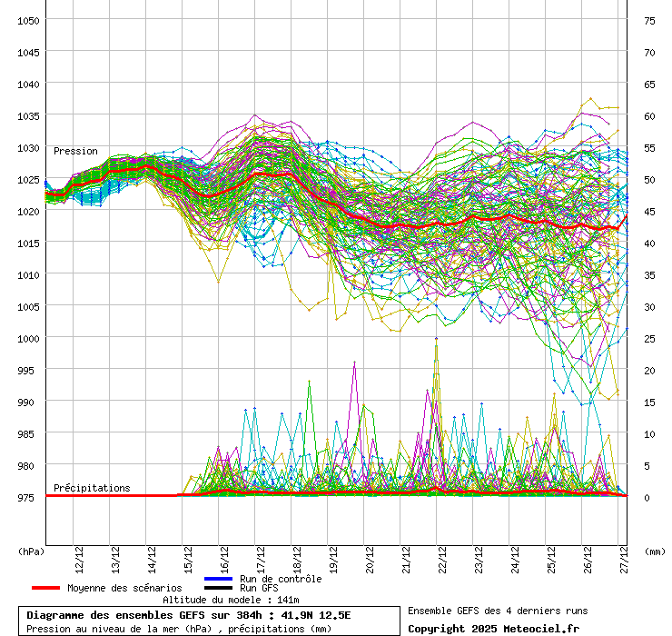672x636 pixels.
Task: Click the 1000 hPa axis label
Action: pyautogui.click(x=28, y=338)
